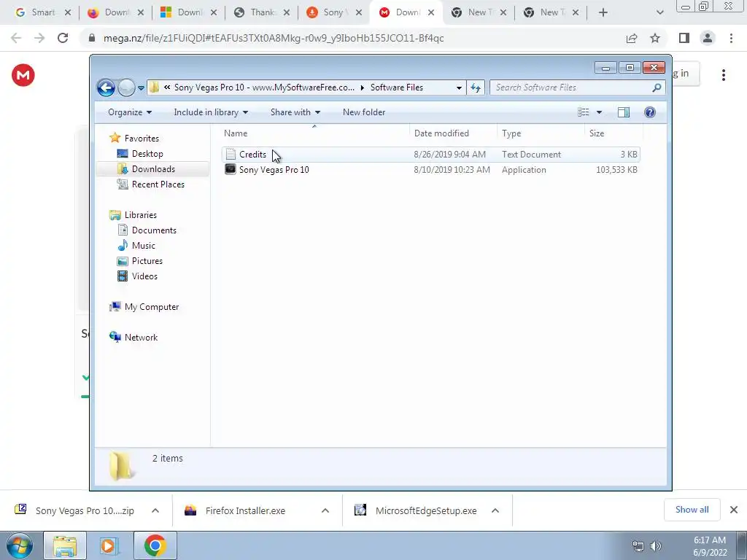
Task: Sort by the Name column header
Action: [x=314, y=133]
